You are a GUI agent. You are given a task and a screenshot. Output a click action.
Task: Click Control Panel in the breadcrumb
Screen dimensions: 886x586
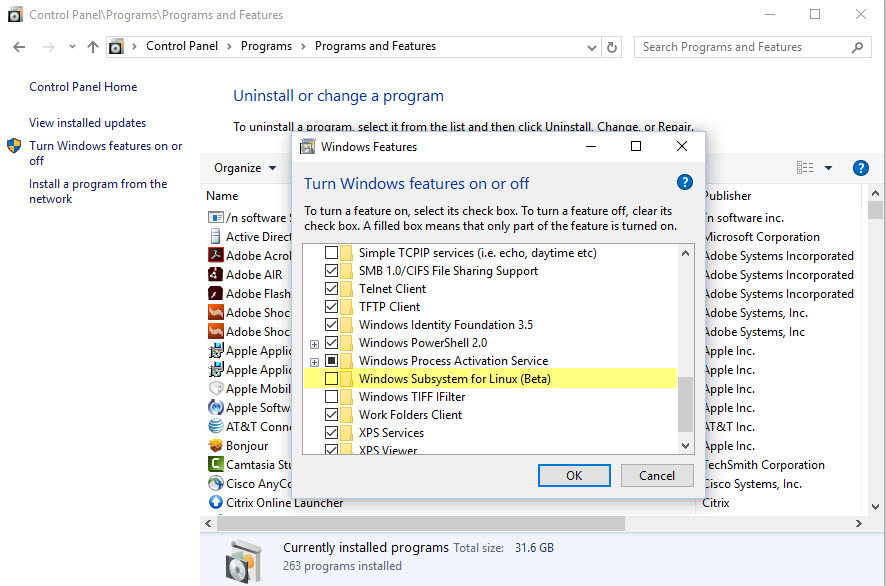[182, 46]
